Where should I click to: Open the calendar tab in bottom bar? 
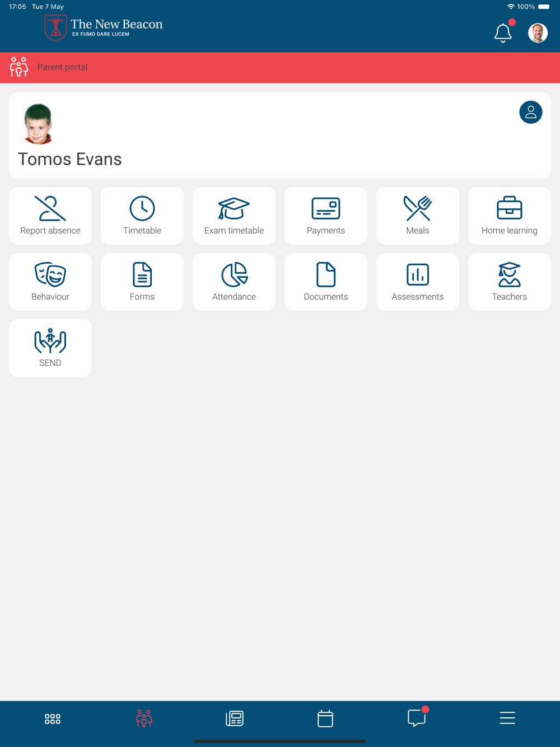pyautogui.click(x=325, y=718)
